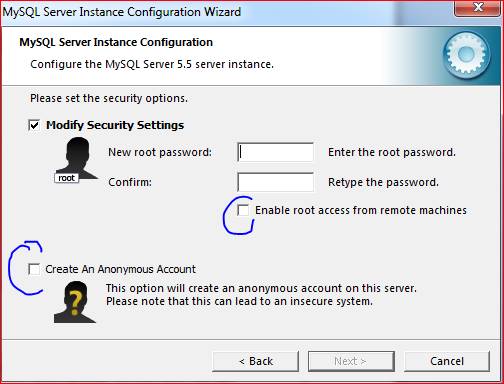Click the small root label badge
Viewport: 504px width, 384px height.
pos(66,178)
